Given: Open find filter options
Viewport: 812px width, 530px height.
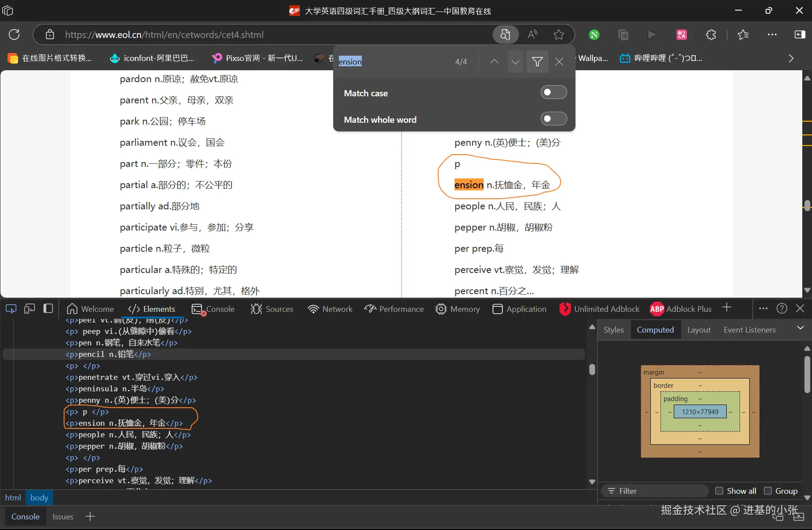Looking at the screenshot, I should pos(537,61).
